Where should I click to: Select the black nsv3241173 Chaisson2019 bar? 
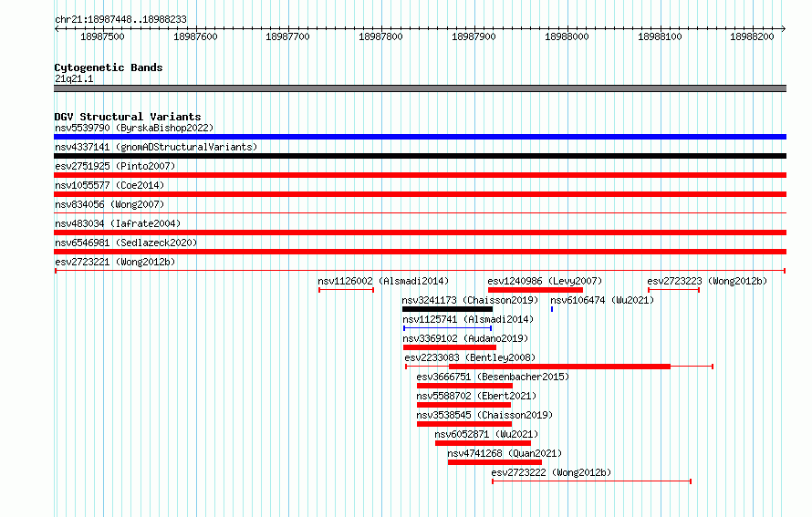point(447,309)
